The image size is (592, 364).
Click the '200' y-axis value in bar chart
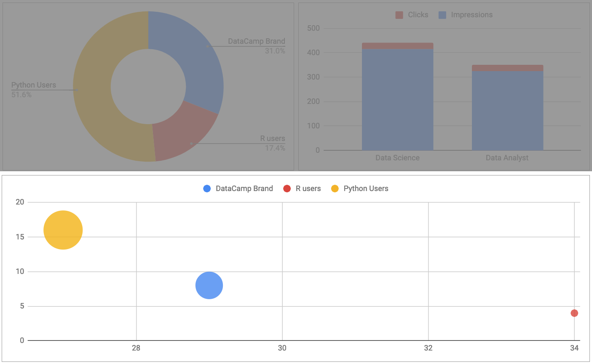313,101
